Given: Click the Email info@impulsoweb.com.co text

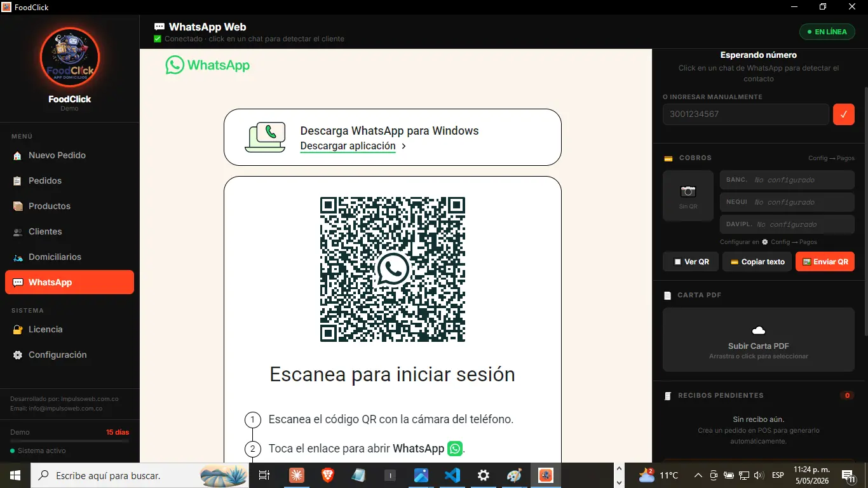Looking at the screenshot, I should click(57, 409).
